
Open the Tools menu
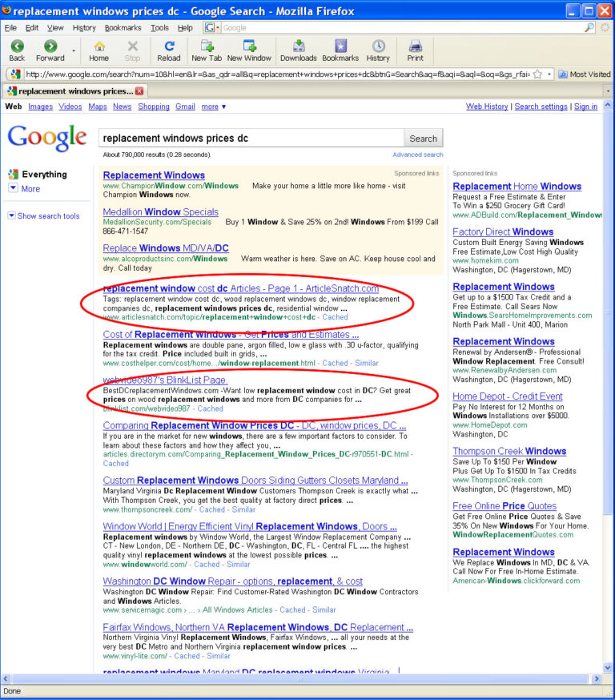(x=159, y=28)
